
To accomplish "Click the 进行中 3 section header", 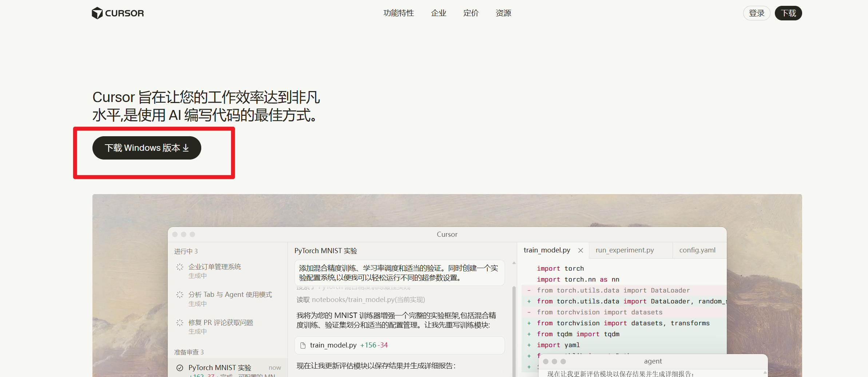I will 186,251.
